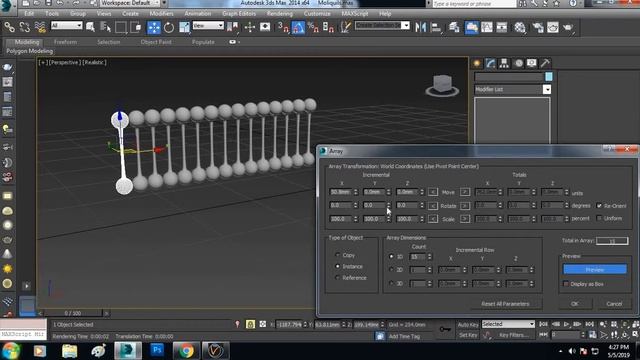Click the Key Filters button
Screen dimensions: 640x360
513,335
